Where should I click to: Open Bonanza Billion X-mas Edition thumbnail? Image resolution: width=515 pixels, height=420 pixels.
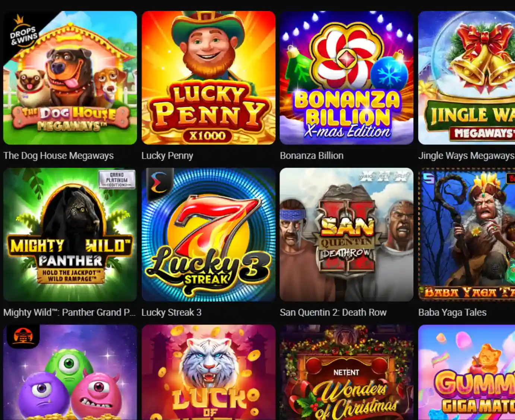347,78
